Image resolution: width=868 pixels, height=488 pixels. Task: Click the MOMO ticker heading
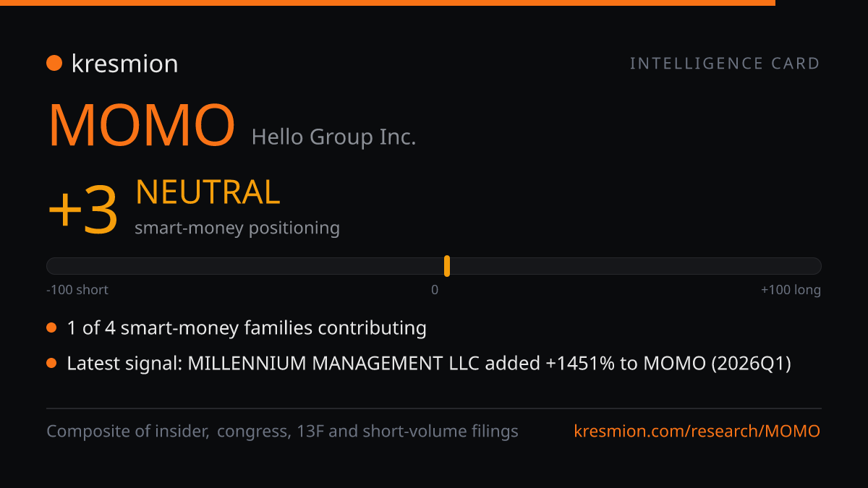[x=142, y=126]
